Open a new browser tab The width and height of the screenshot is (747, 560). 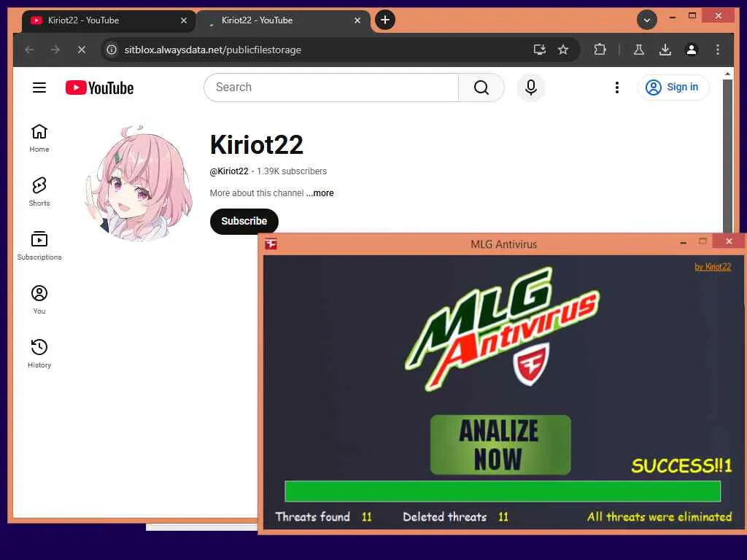pyautogui.click(x=385, y=20)
